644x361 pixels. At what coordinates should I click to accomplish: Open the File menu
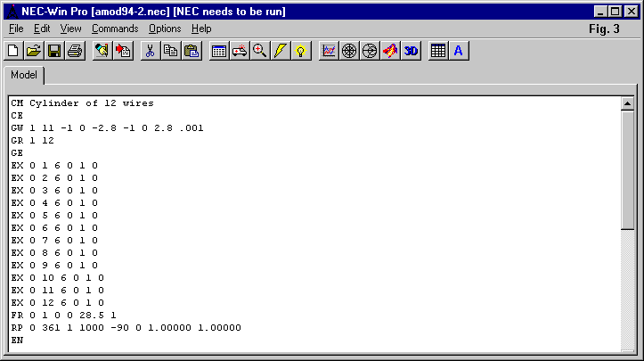(x=16, y=29)
